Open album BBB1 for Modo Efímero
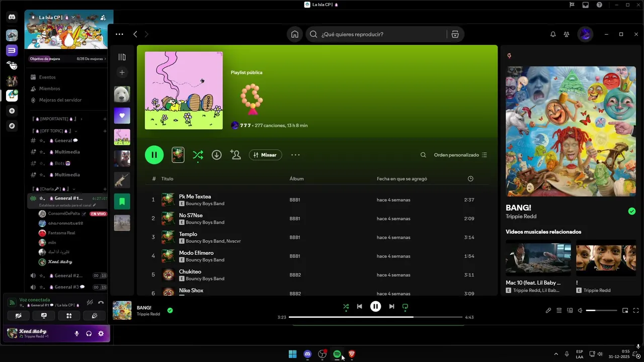The height and width of the screenshot is (362, 644). (x=295, y=256)
